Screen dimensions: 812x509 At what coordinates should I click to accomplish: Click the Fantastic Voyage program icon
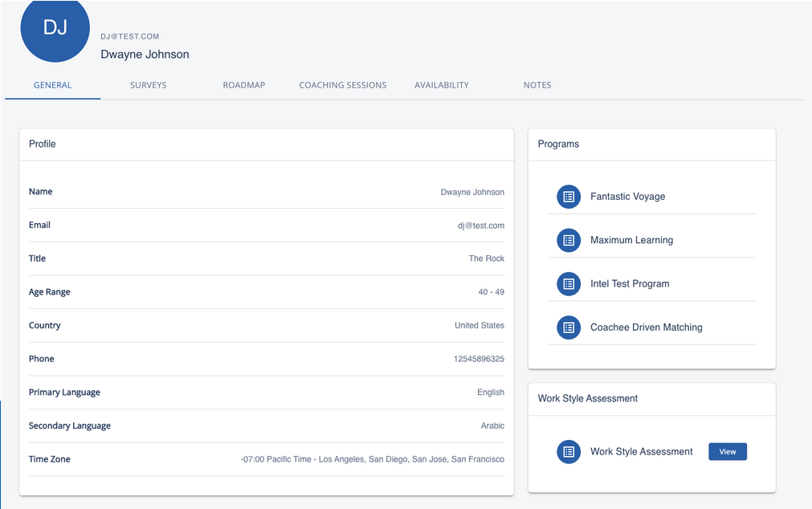(x=569, y=197)
